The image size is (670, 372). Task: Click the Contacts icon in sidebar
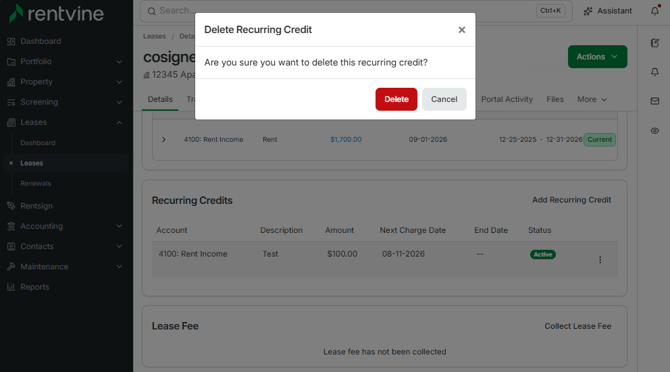(x=11, y=246)
